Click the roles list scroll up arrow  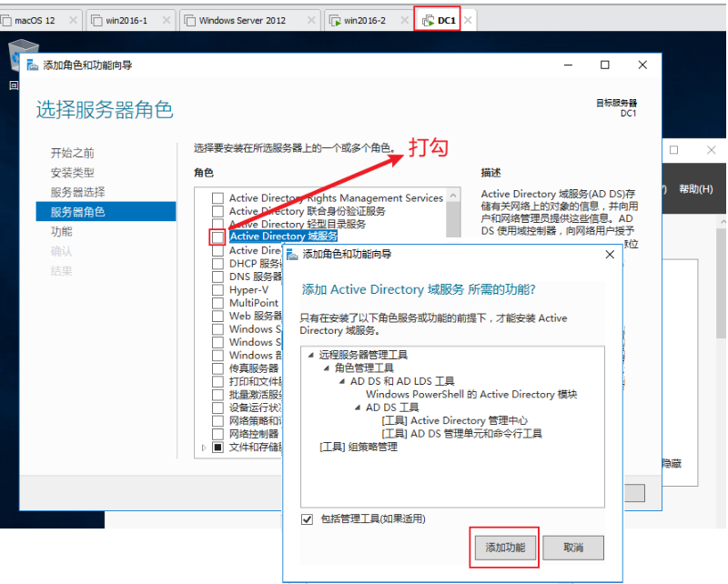click(x=453, y=195)
